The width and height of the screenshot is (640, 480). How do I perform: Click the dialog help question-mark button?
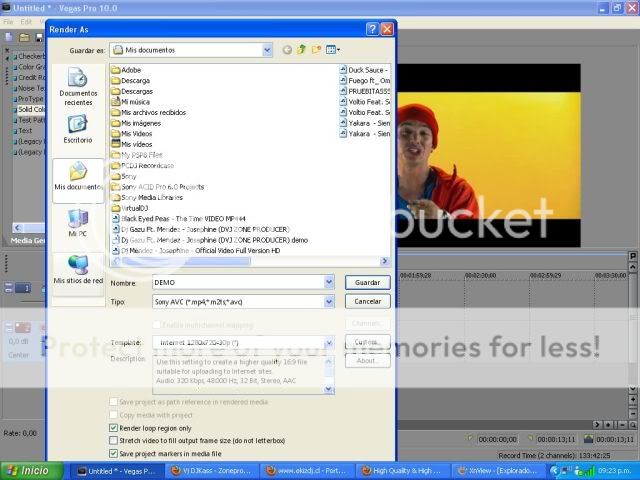372,29
